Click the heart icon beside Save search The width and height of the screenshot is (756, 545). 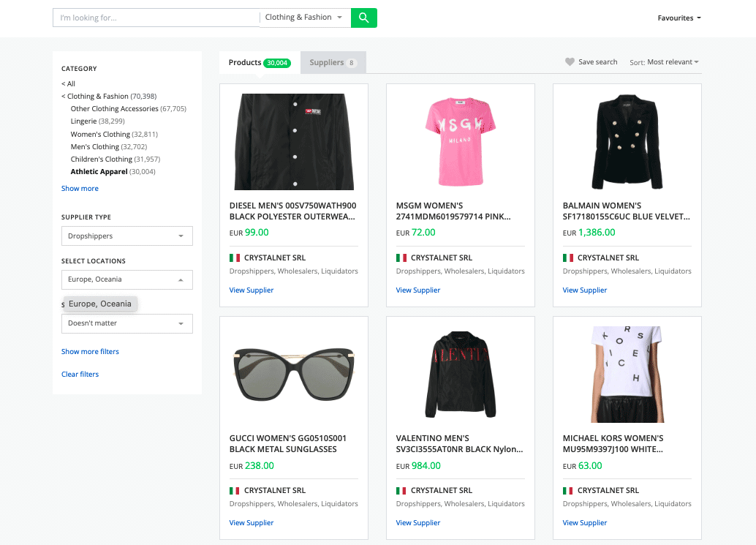570,62
